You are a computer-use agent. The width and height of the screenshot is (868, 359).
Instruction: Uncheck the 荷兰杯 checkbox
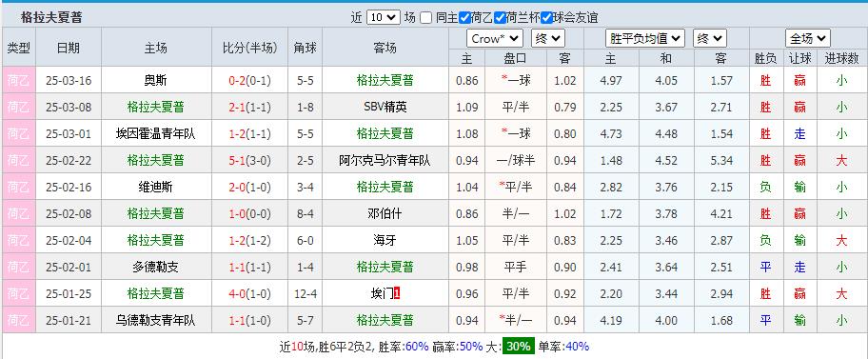[x=500, y=18]
